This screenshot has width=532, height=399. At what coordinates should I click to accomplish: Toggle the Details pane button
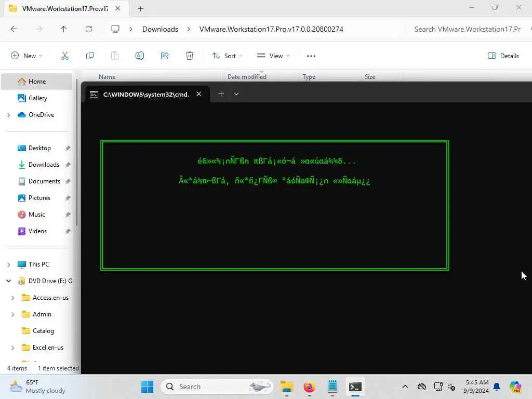(503, 56)
